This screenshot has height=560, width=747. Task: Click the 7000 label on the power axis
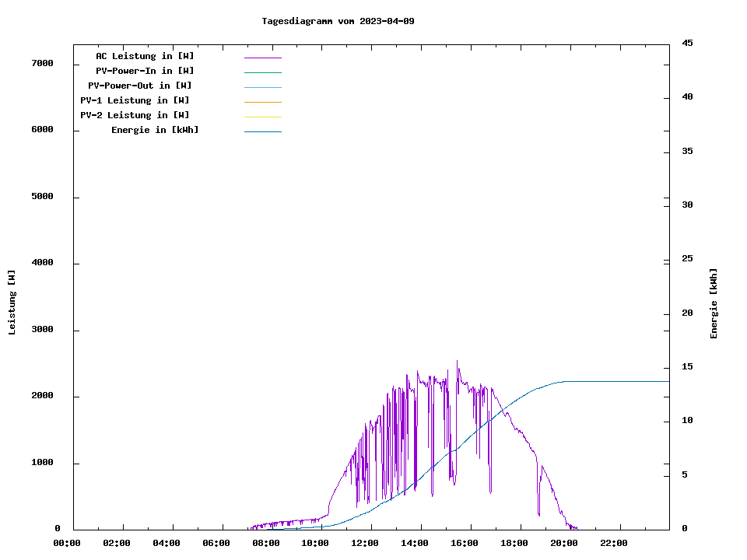[x=41, y=63]
